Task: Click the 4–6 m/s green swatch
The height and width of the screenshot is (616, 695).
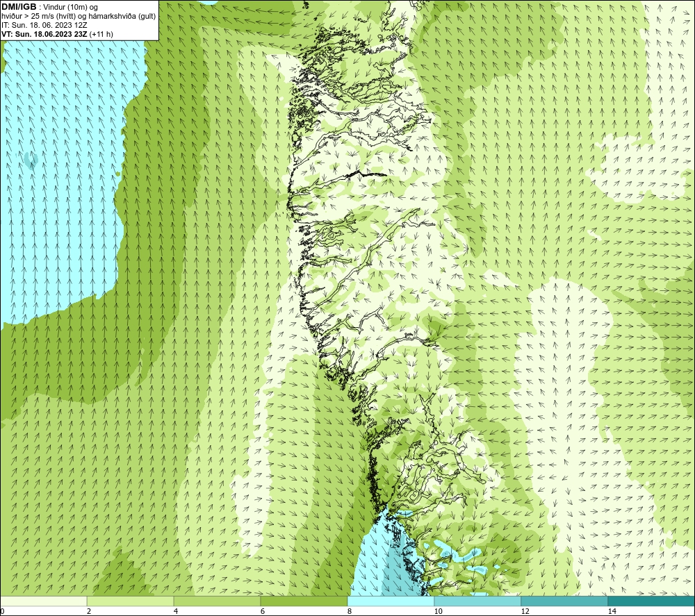Action: point(217,601)
